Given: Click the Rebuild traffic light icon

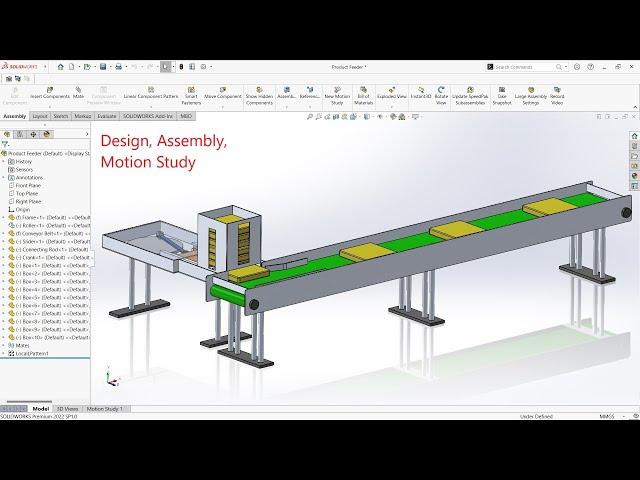Looking at the screenshot, I should coord(181,67).
